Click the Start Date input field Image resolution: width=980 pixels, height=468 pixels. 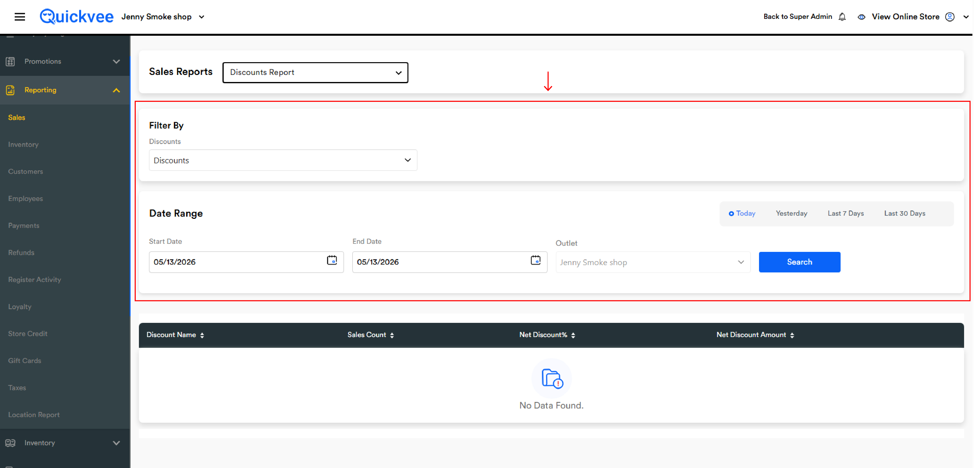[246, 262]
